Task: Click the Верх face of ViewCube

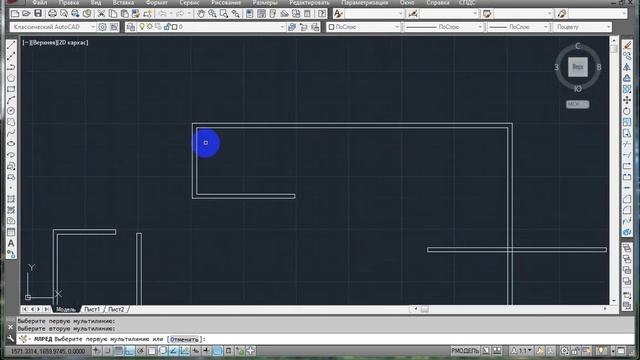Action: pos(578,67)
